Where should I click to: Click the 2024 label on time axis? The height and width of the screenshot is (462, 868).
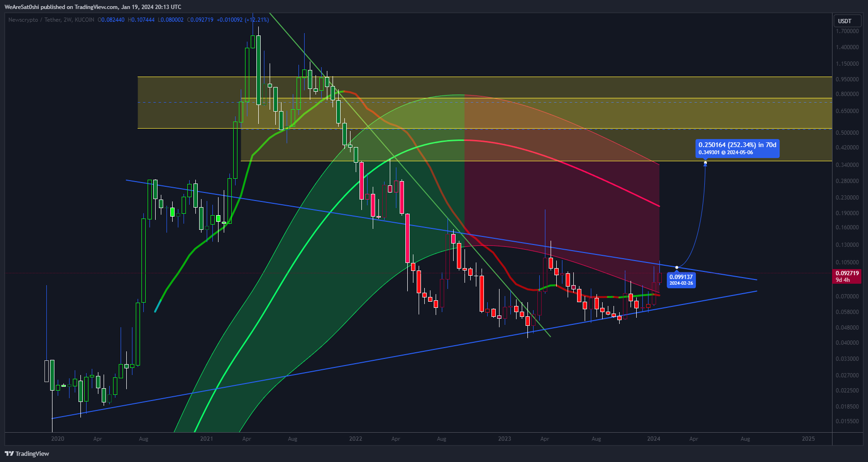[x=654, y=439]
